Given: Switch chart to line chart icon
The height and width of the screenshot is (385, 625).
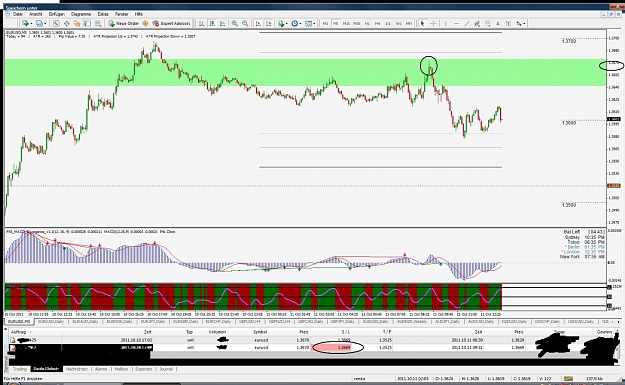Looking at the screenshot, I should pyautogui.click(x=222, y=24).
